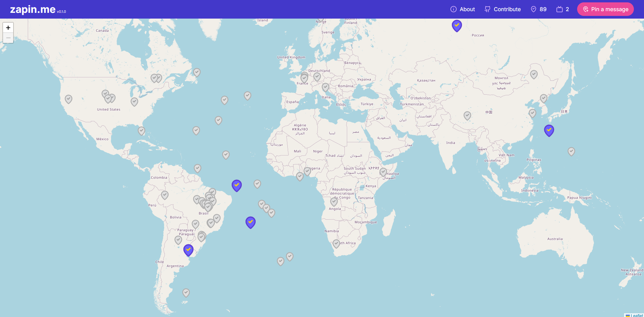The image size is (644, 317).
Task: Select the gray pin over Italy
Action: click(x=325, y=87)
